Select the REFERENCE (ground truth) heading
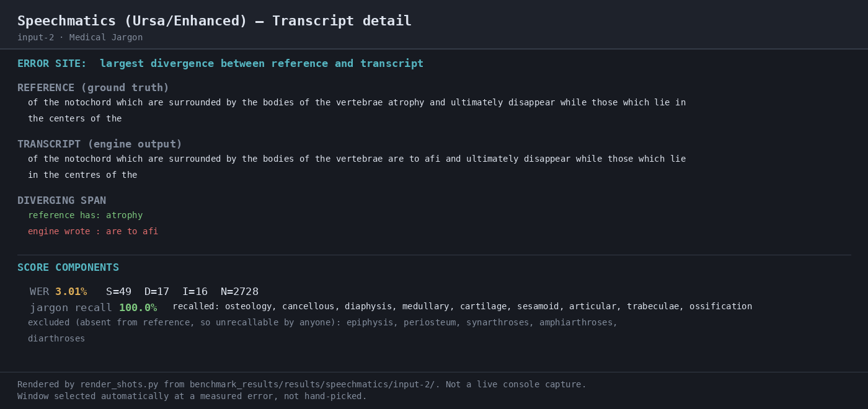The width and height of the screenshot is (868, 409). (93, 88)
